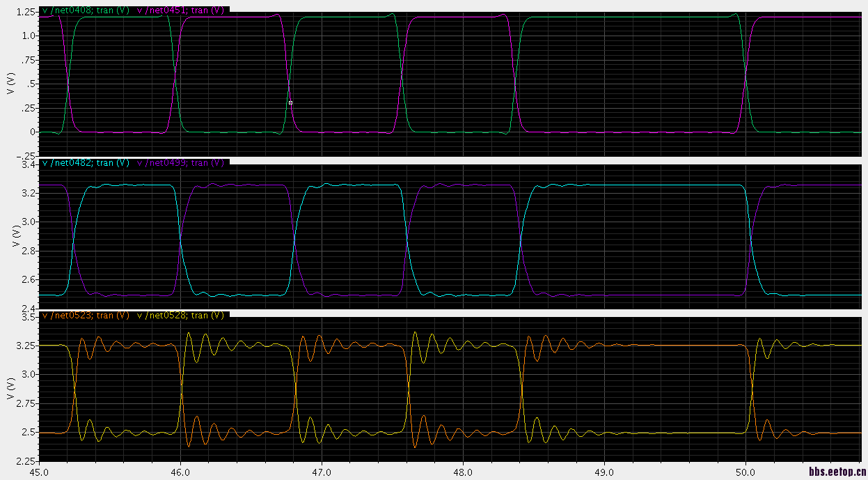The image size is (868, 480).
Task: Select the v /net0451 trace legend label
Action: 181,10
